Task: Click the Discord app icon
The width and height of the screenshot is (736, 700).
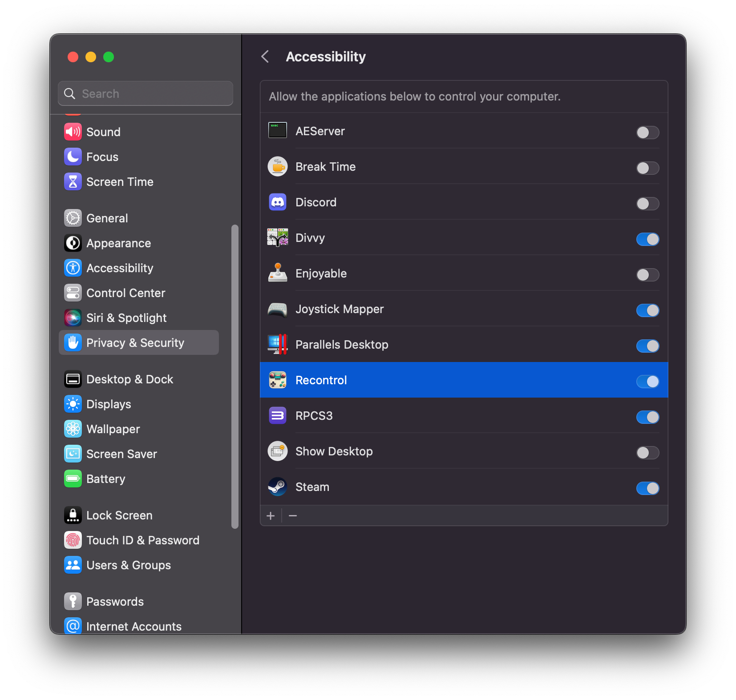Action: 277,202
